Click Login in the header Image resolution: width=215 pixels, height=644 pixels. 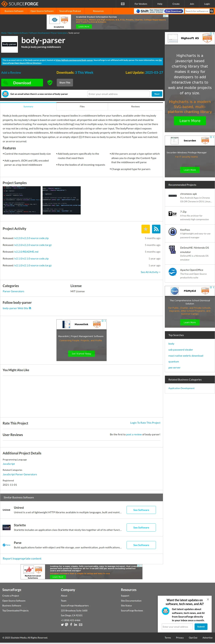click(x=207, y=4)
